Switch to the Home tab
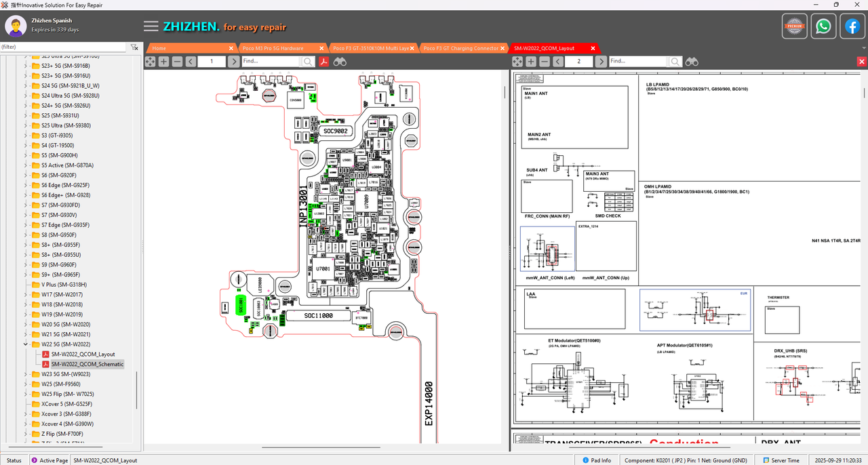 [159, 48]
